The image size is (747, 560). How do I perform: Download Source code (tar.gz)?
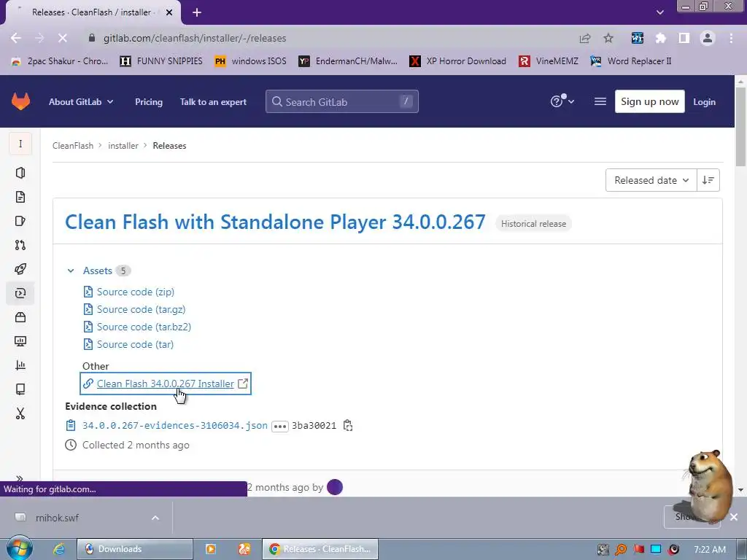point(141,309)
